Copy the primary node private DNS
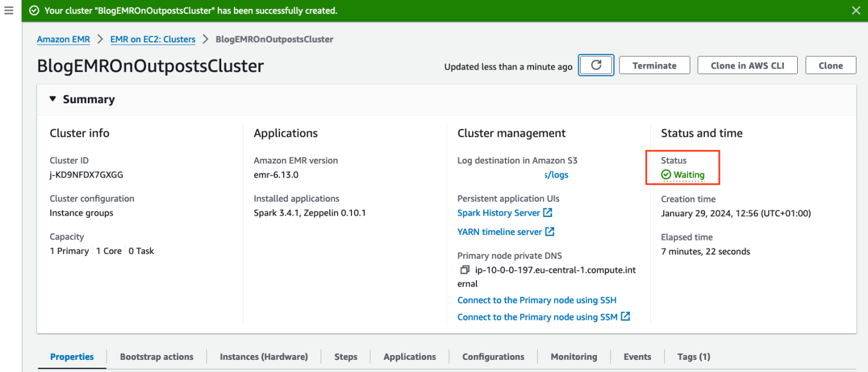 tap(464, 270)
